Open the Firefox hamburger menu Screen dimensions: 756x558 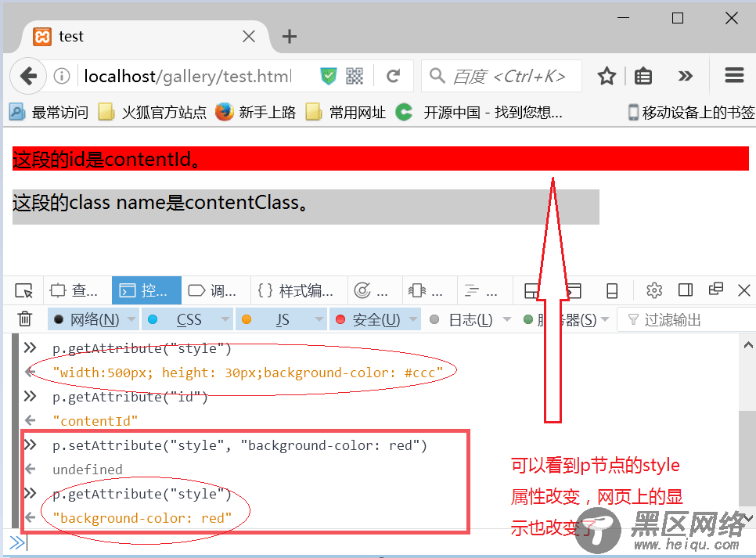tap(734, 75)
